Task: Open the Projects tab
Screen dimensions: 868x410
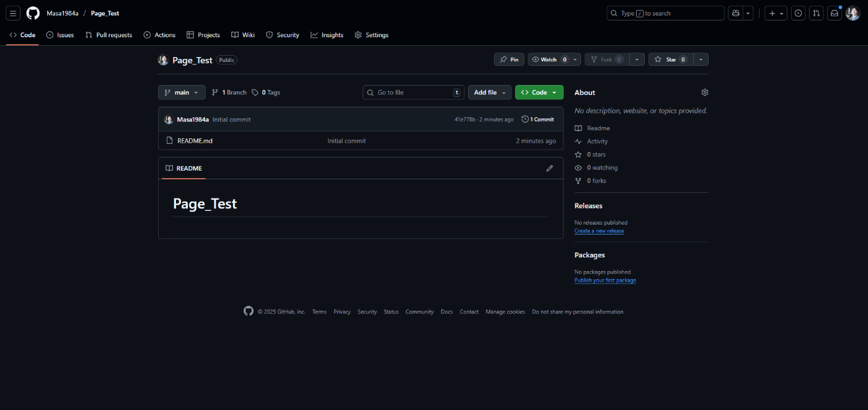Action: coord(203,35)
